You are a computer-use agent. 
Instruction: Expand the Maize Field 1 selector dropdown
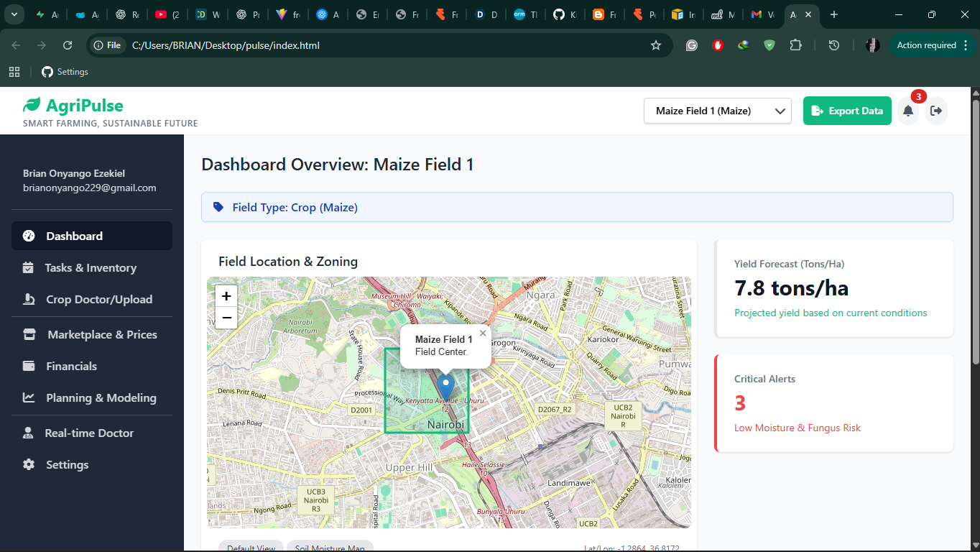pos(718,111)
